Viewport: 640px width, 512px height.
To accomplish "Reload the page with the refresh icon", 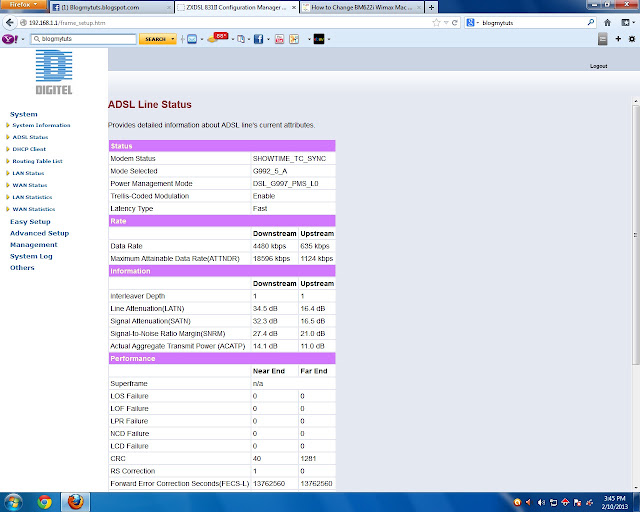I will point(454,23).
